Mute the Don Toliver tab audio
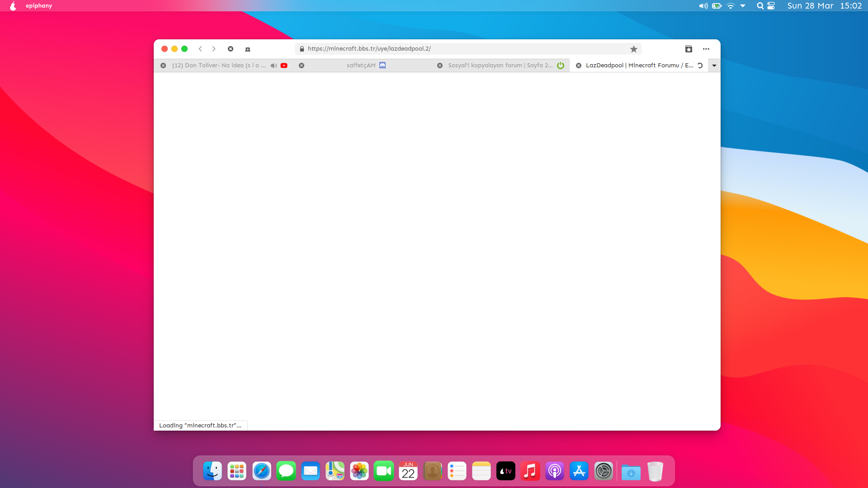This screenshot has height=488, width=868. point(274,66)
